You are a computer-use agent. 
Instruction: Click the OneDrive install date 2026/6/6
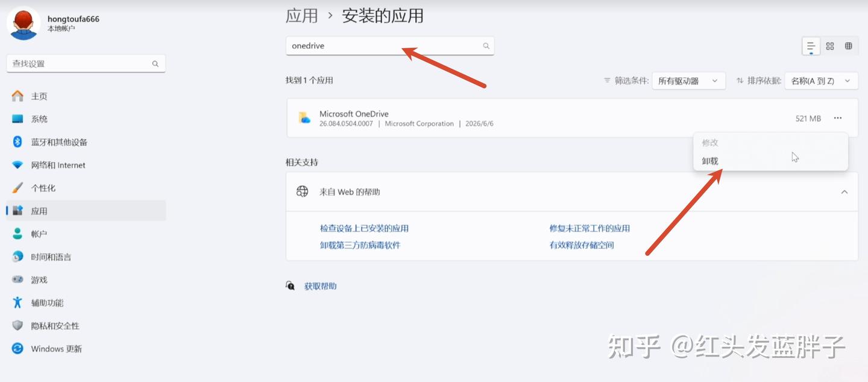click(479, 124)
